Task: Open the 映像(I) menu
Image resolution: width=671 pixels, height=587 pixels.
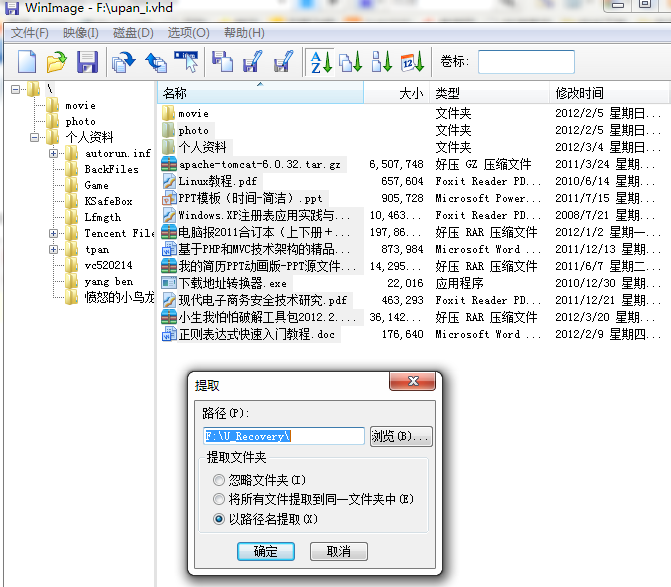Action: point(80,33)
